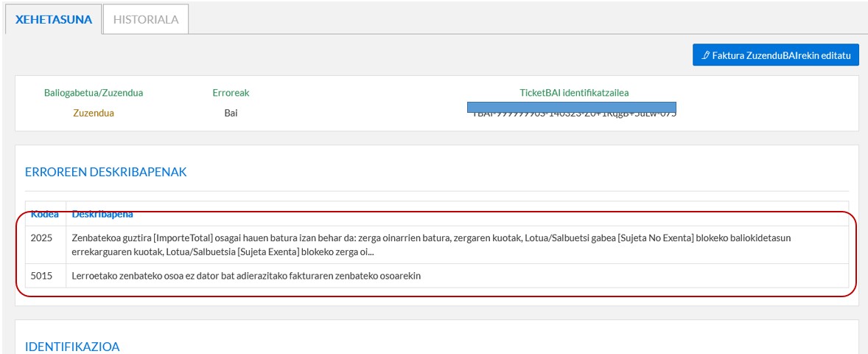Click the pencil icon on the edit button
Viewport: 868px width, 354px height.
coord(707,55)
